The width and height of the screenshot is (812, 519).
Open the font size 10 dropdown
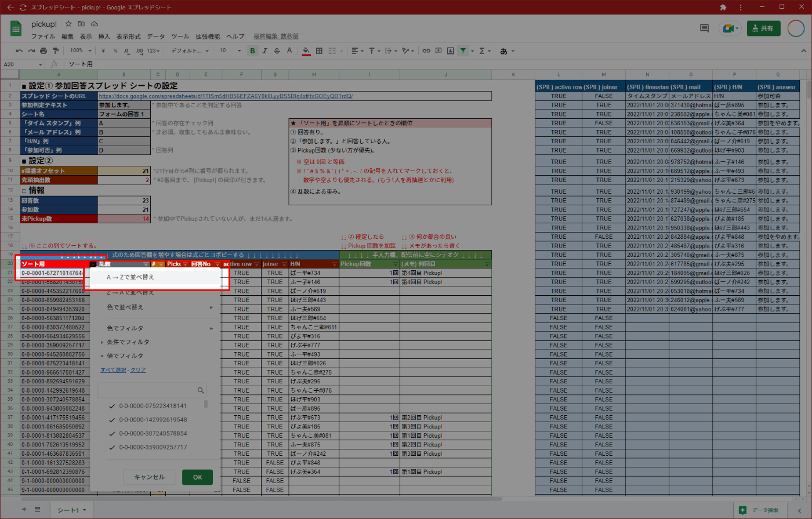coord(230,51)
